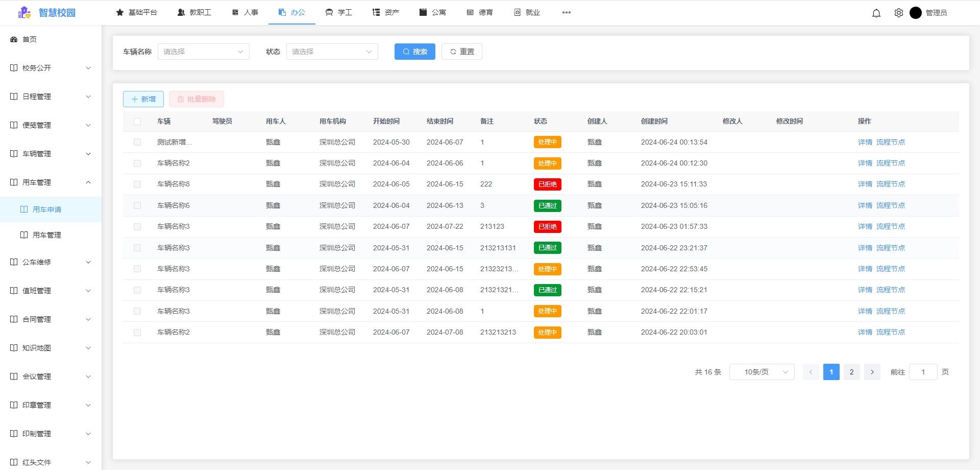The height and width of the screenshot is (470, 980).
Task: Click the 基础平台 star icon
Action: [x=120, y=13]
